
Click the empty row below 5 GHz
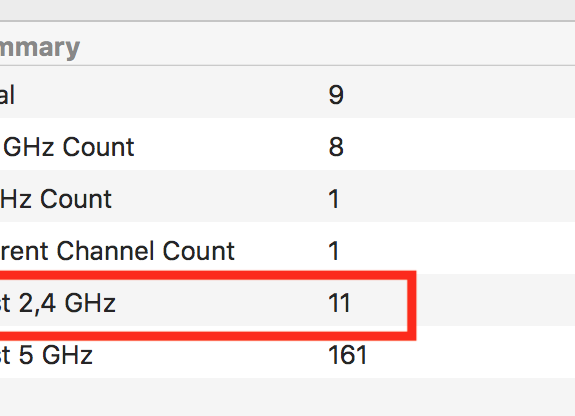click(x=288, y=397)
